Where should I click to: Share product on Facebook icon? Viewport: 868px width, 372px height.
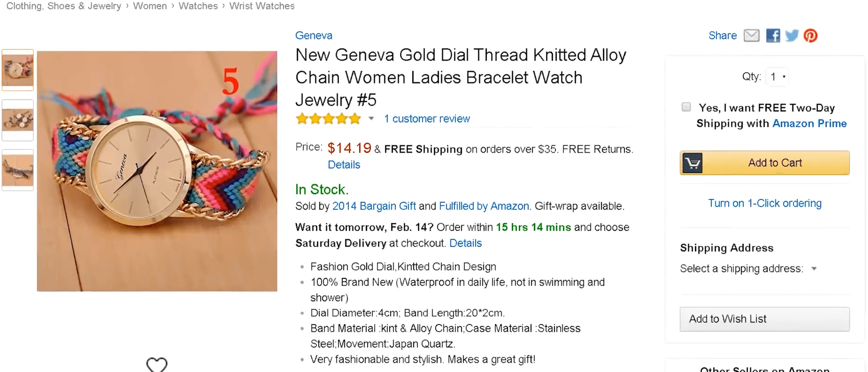click(773, 36)
